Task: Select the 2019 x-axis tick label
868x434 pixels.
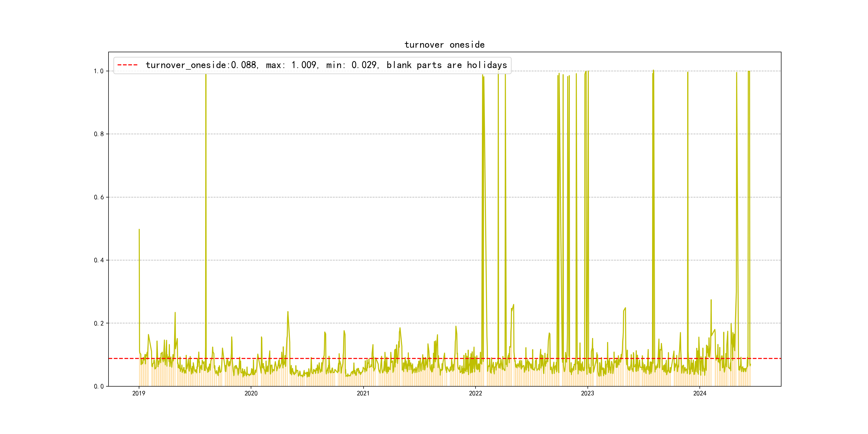Action: click(x=139, y=393)
